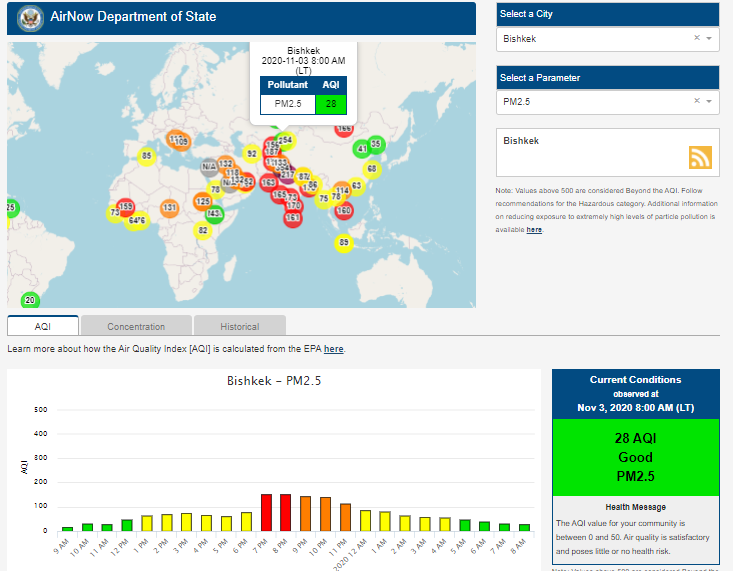
Task: Switch to the Concentration tab
Action: tap(136, 326)
